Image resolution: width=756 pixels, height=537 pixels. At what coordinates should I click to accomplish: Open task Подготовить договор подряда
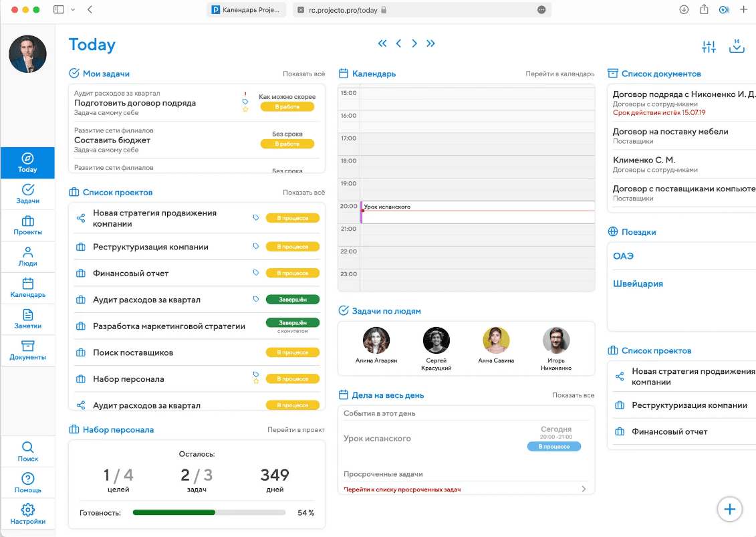[135, 103]
